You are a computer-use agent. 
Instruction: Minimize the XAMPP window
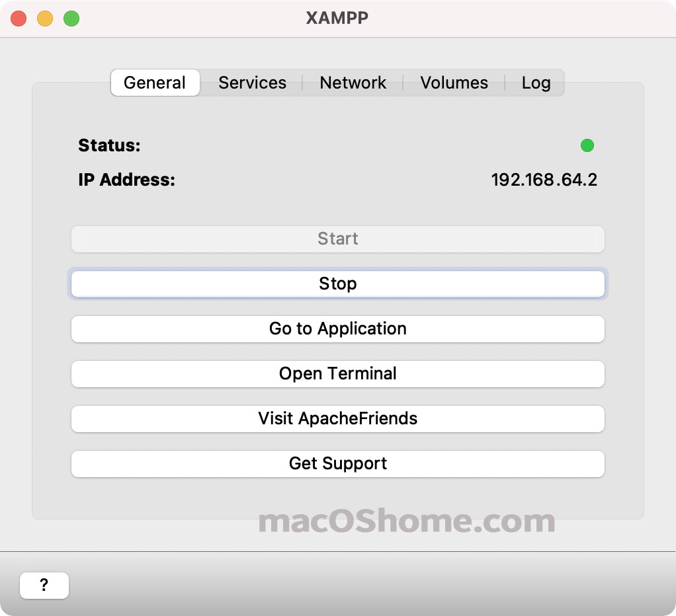(45, 19)
